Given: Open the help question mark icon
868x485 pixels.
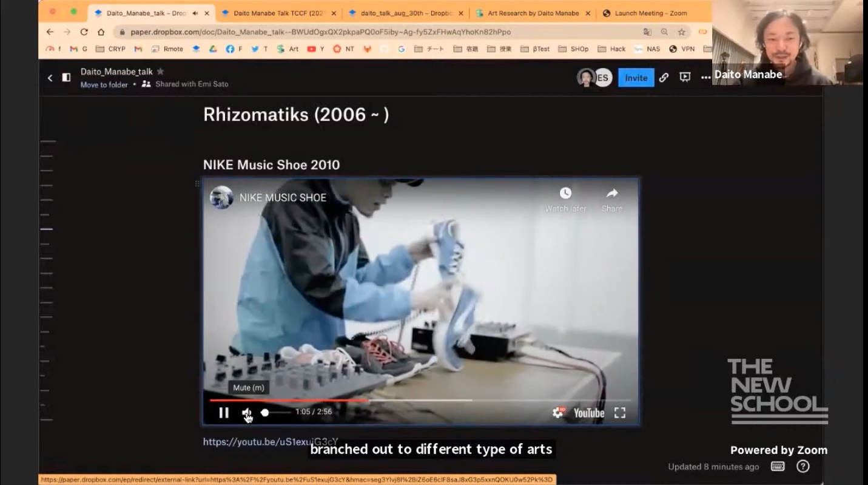Looking at the screenshot, I should click(803, 466).
